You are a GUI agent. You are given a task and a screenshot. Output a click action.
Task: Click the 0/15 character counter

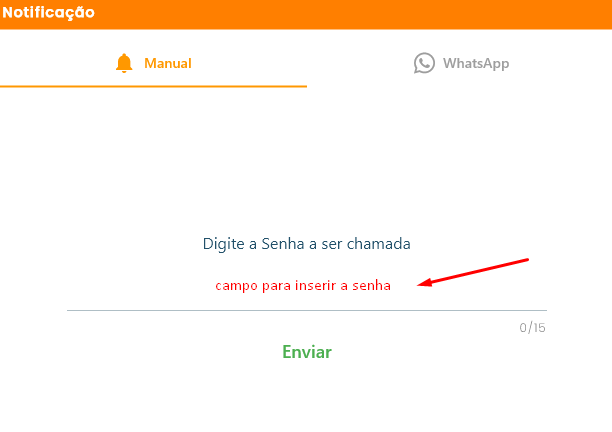click(x=532, y=327)
